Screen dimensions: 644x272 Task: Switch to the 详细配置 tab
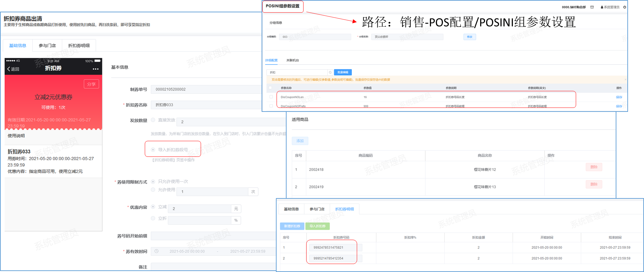point(271,60)
